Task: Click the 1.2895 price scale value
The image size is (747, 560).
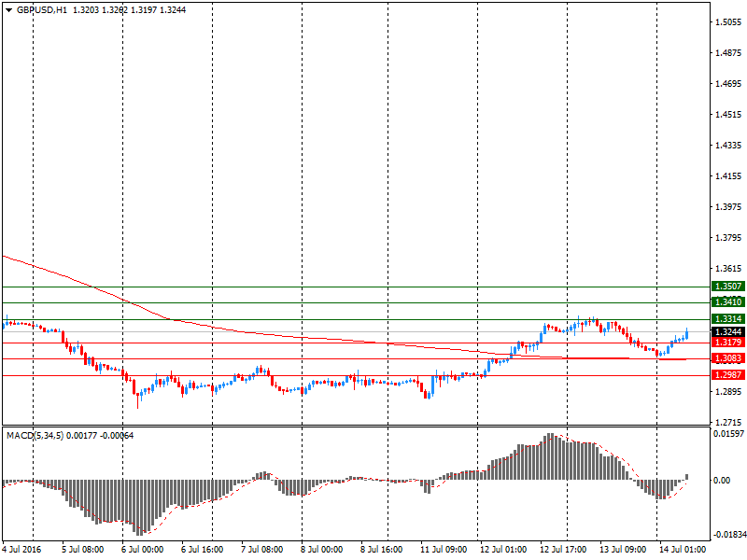Action: (728, 391)
